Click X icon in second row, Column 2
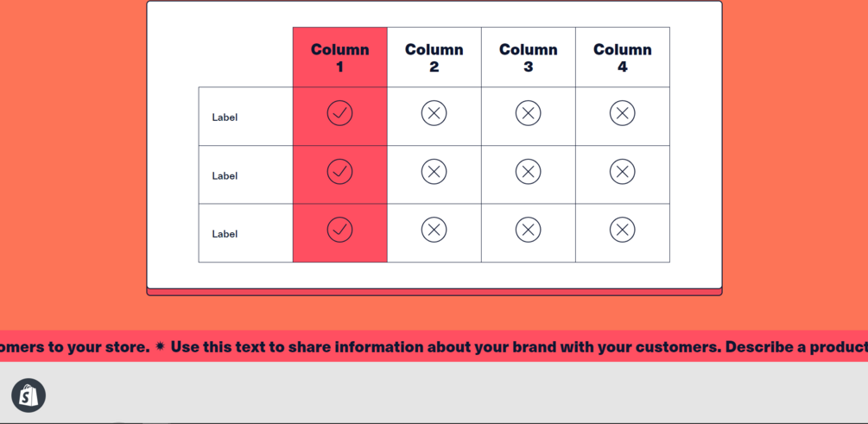The width and height of the screenshot is (868, 424). [x=434, y=172]
